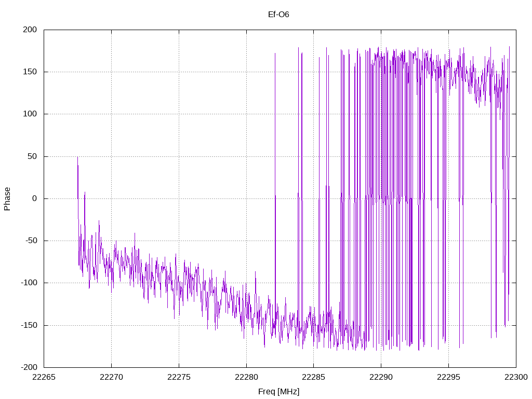Screen dimensions: 532x399
Task: Click x-axis tick label '22295'
Action: click(448, 377)
